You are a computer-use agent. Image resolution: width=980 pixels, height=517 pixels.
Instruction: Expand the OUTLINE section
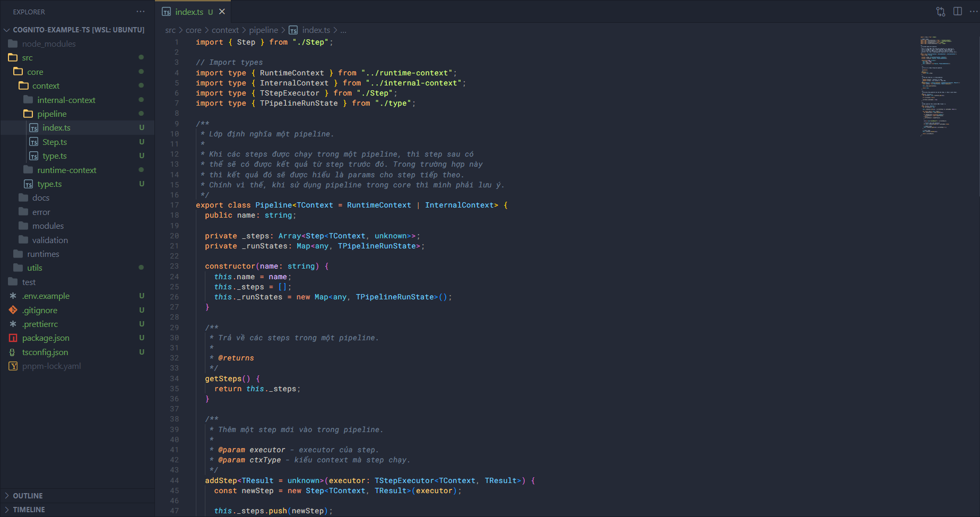coord(28,496)
